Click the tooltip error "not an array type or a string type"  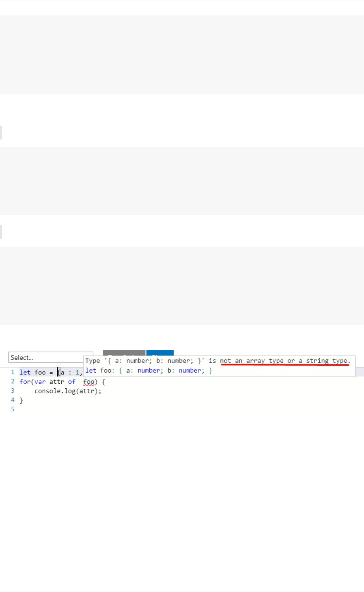tap(285, 361)
